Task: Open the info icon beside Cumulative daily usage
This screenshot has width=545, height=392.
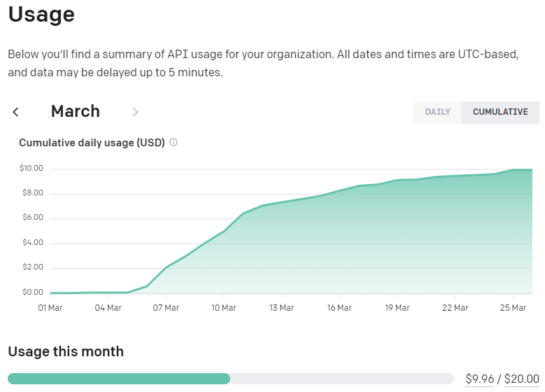Action: click(174, 142)
